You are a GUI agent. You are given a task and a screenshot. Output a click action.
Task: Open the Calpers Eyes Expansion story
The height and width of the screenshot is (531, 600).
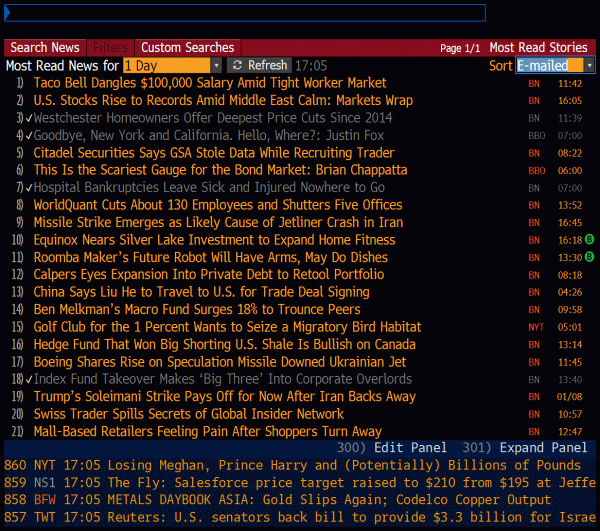209,274
